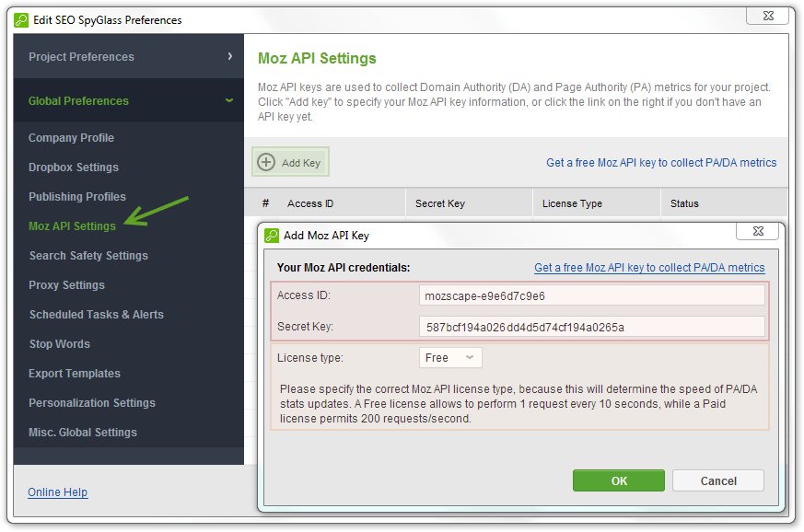Click the License Type column header
804x532 pixels.
[572, 203]
